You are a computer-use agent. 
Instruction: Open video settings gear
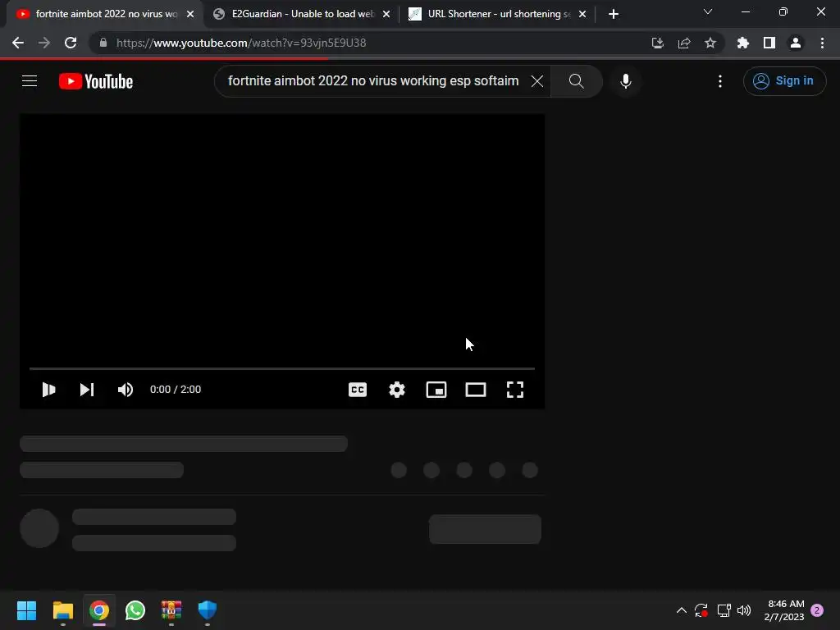(397, 390)
